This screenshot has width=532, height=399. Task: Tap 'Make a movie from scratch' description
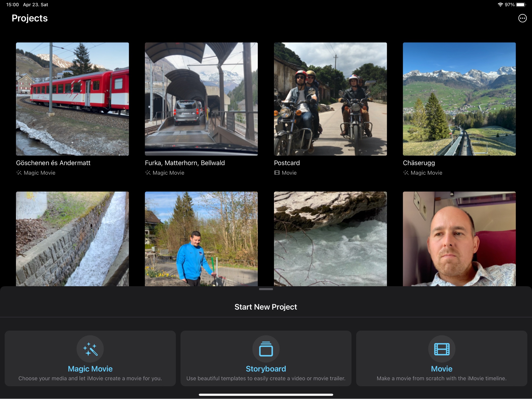442,378
